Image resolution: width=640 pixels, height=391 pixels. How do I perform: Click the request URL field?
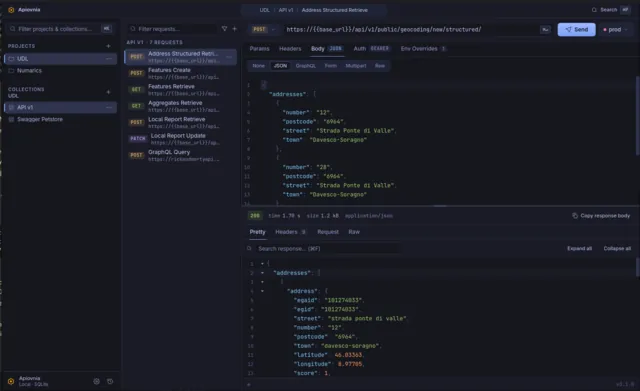tap(410, 29)
